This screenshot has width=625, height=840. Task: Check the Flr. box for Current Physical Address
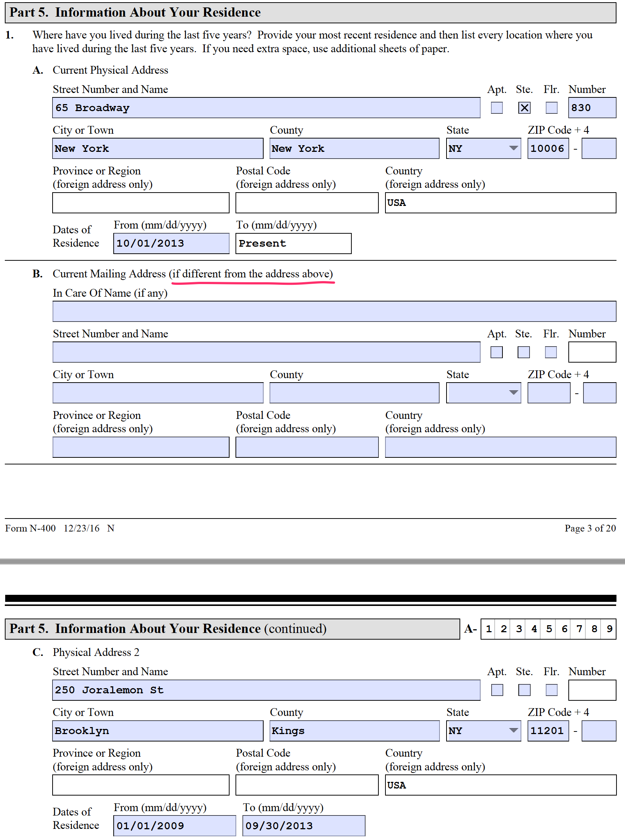point(551,108)
